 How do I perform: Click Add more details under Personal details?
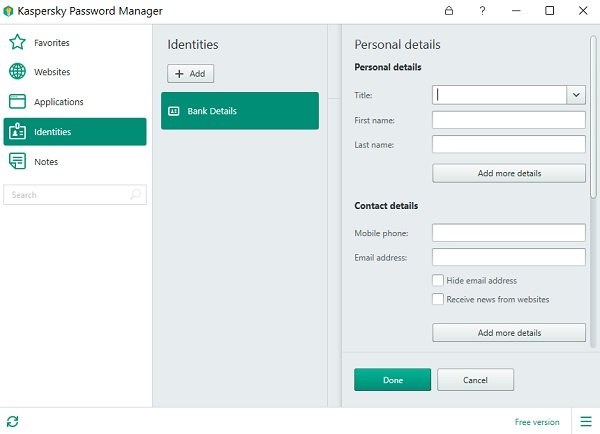coord(509,173)
